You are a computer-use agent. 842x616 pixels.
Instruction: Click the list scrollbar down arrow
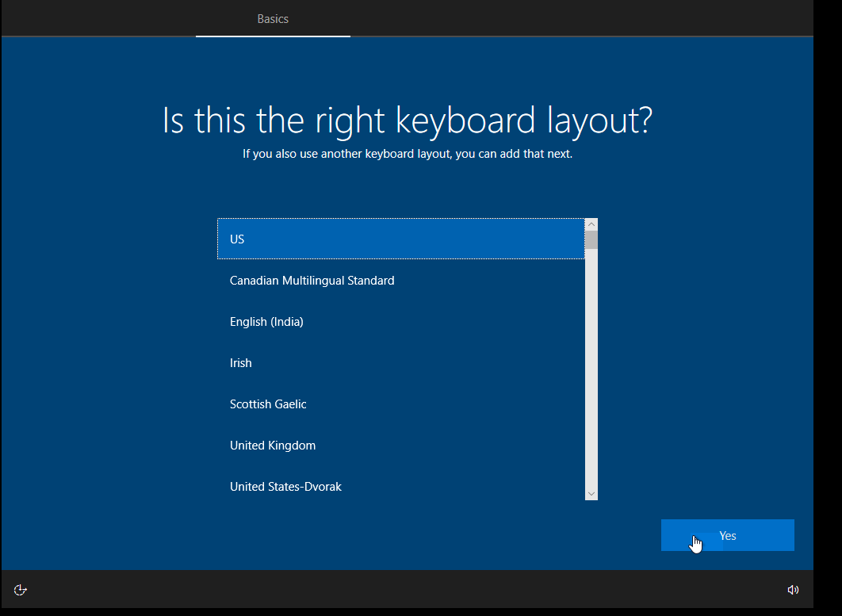click(591, 494)
